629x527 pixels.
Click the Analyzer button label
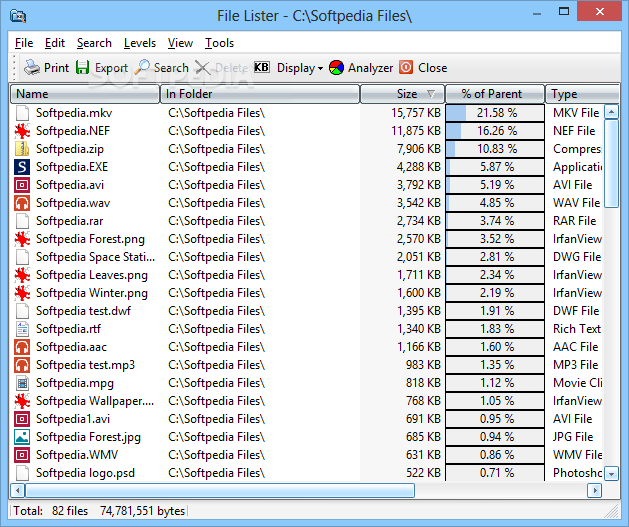tap(370, 68)
